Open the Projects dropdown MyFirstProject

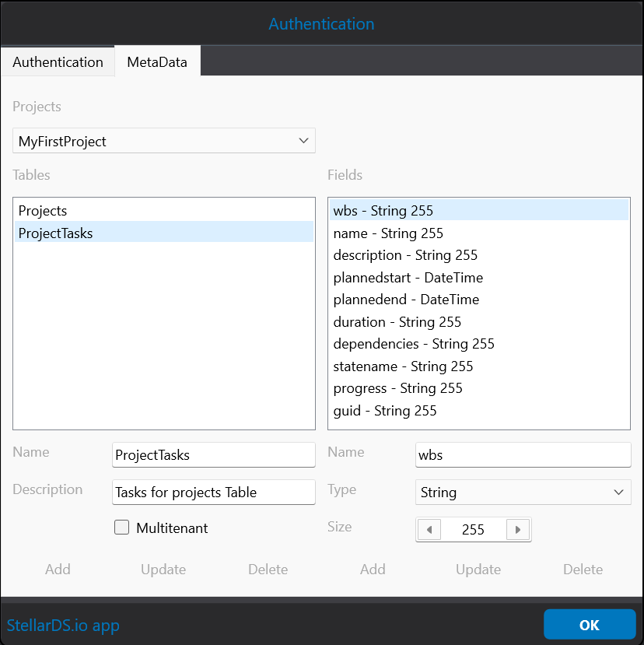click(163, 141)
